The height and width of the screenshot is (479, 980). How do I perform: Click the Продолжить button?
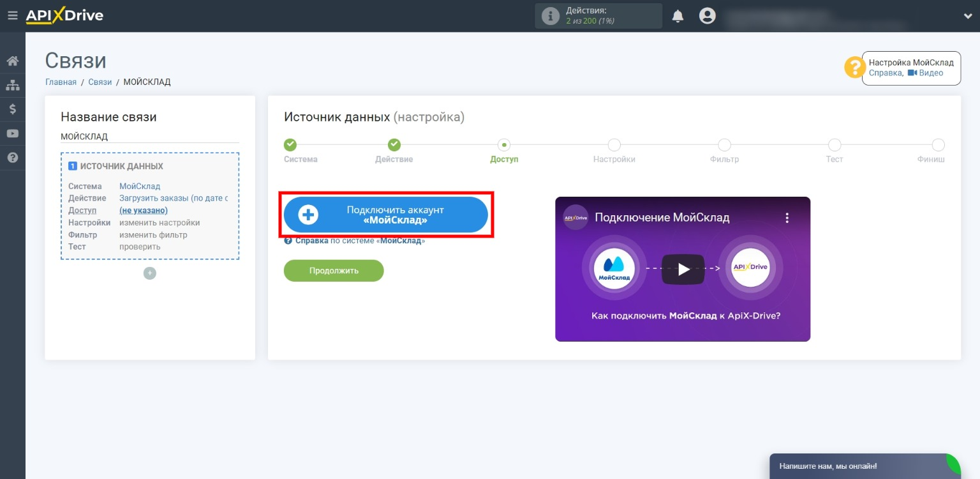click(x=334, y=271)
